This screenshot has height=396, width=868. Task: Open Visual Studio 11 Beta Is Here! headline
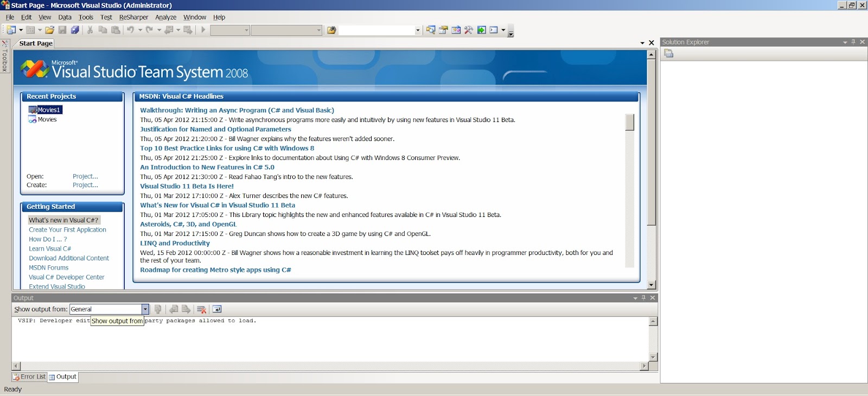(x=187, y=186)
